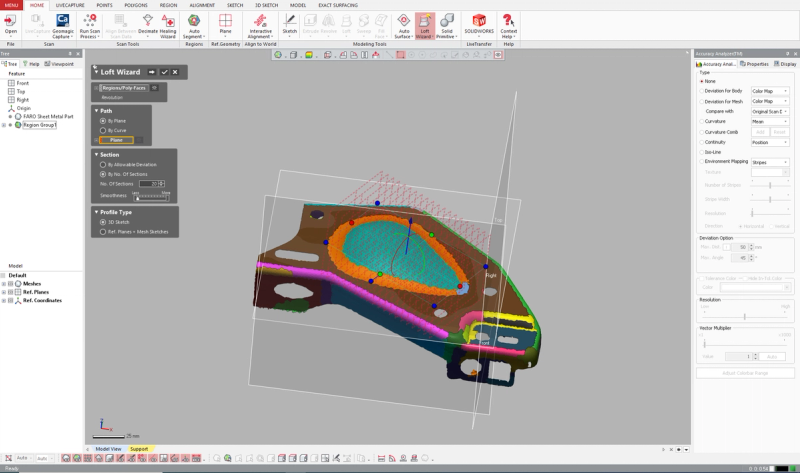
Task: Confirm Loft Wizard with the checkmark icon
Action: pos(164,72)
